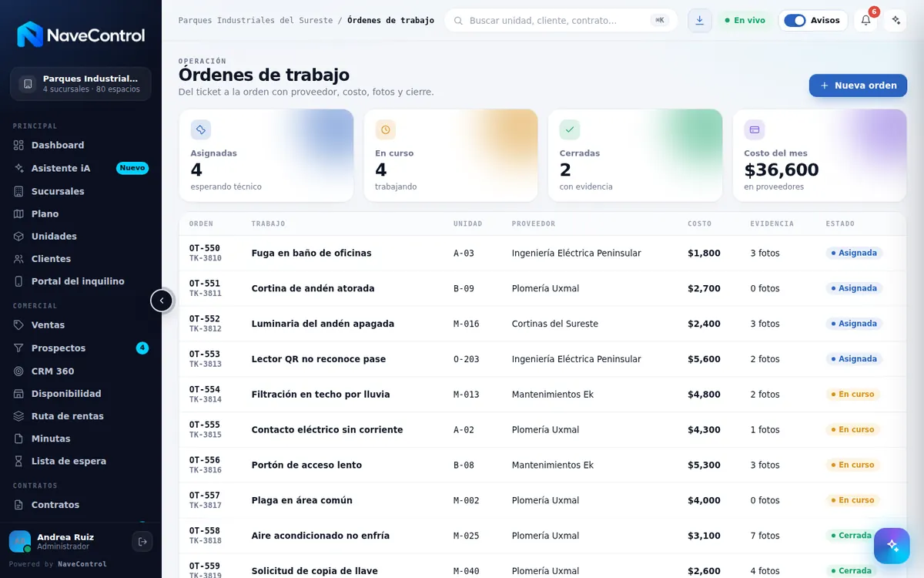
Task: Click the En vivo status indicator
Action: [x=745, y=20]
